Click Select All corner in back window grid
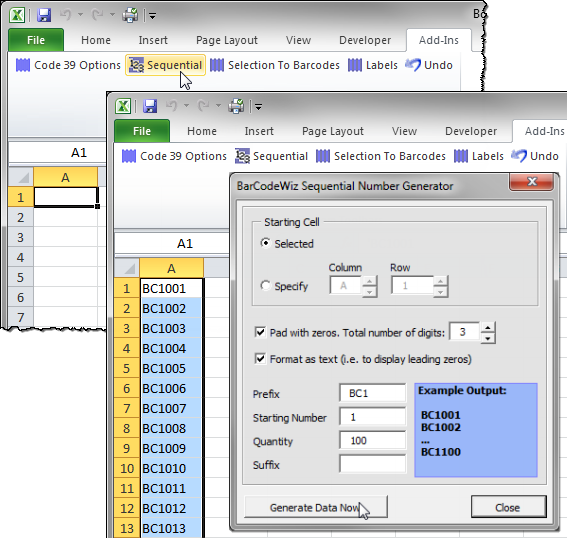This screenshot has width=567, height=538. (x=21, y=177)
